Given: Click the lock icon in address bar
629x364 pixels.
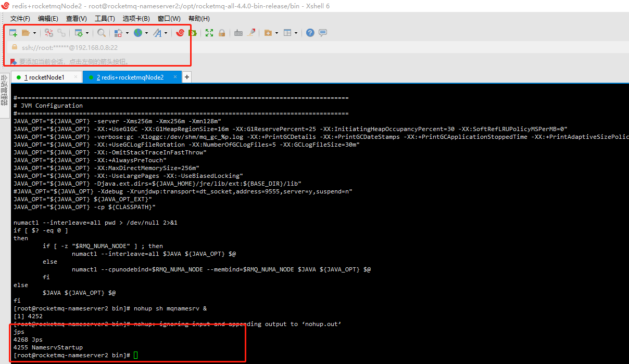Looking at the screenshot, I should tap(15, 47).
